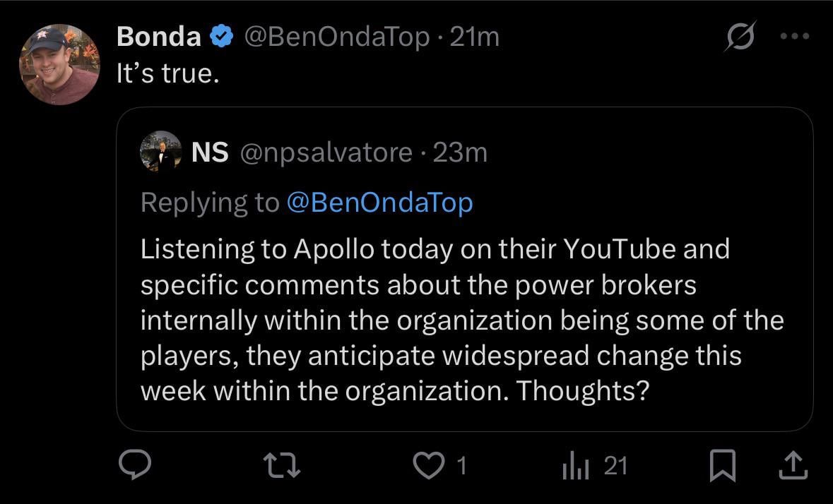Click the Bonda display name
The image size is (833, 504).
(x=158, y=37)
